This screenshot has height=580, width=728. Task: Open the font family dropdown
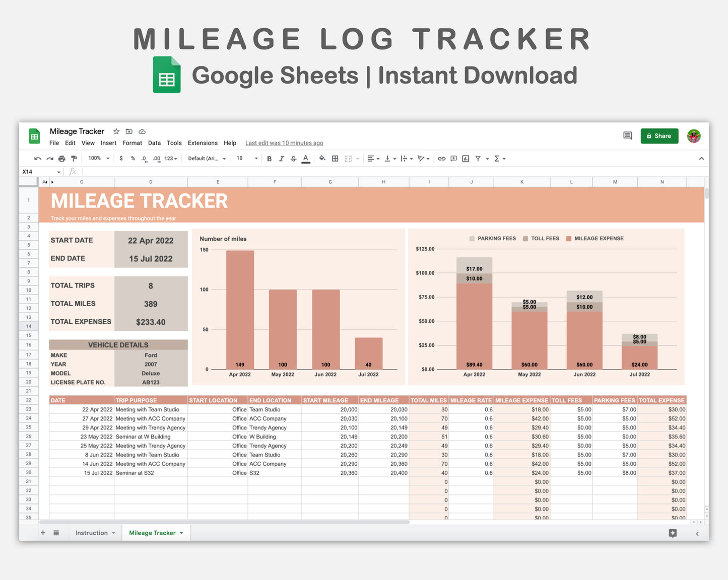click(x=207, y=158)
